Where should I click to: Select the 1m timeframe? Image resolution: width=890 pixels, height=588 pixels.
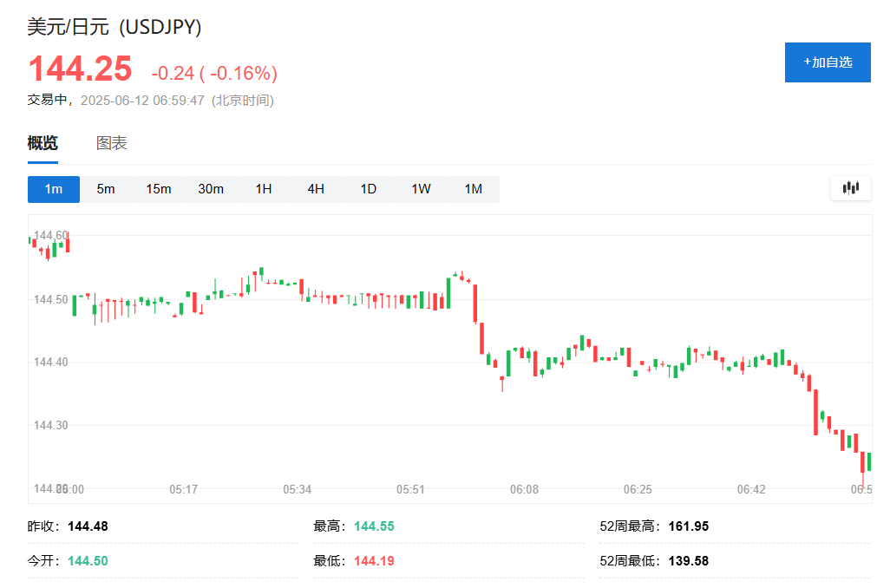tap(54, 189)
